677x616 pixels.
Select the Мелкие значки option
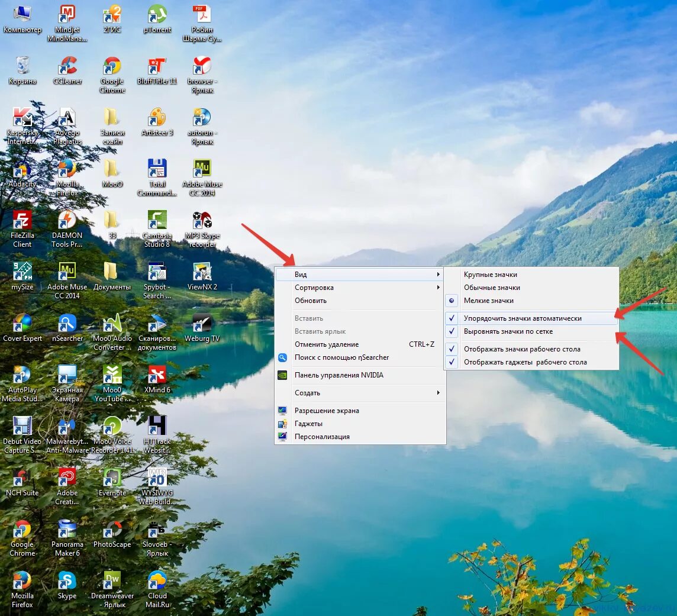531,301
